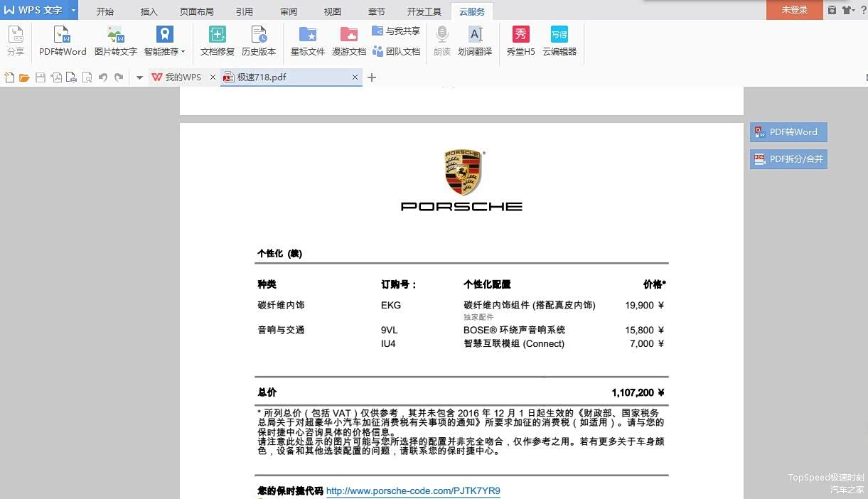Open the 秀堂H5 tool
The image size is (868, 499).
tap(520, 41)
